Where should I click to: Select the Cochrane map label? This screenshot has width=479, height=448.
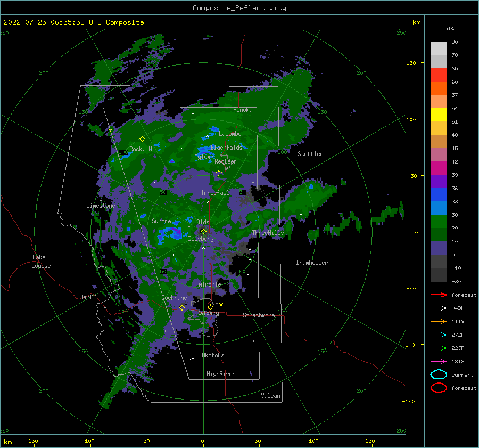tap(174, 298)
